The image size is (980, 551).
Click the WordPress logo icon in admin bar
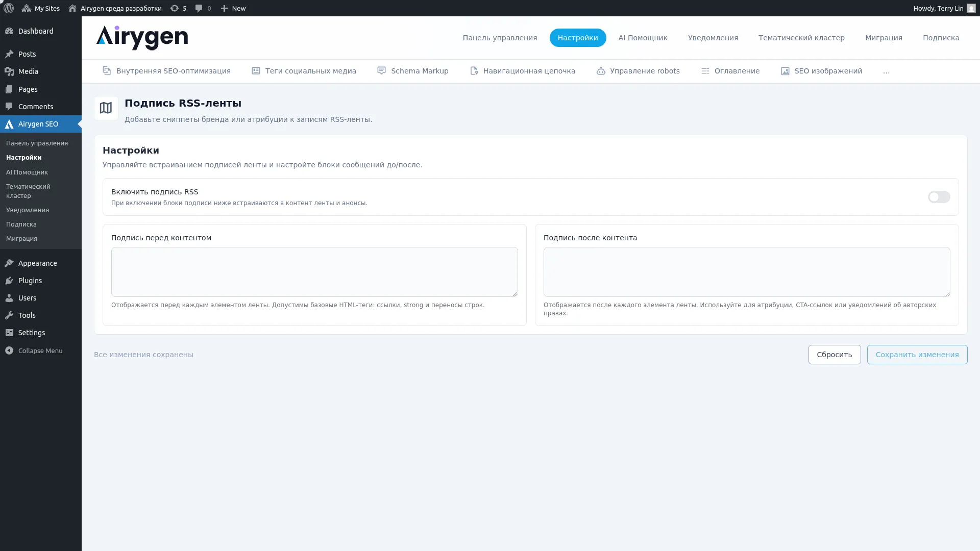coord(9,8)
